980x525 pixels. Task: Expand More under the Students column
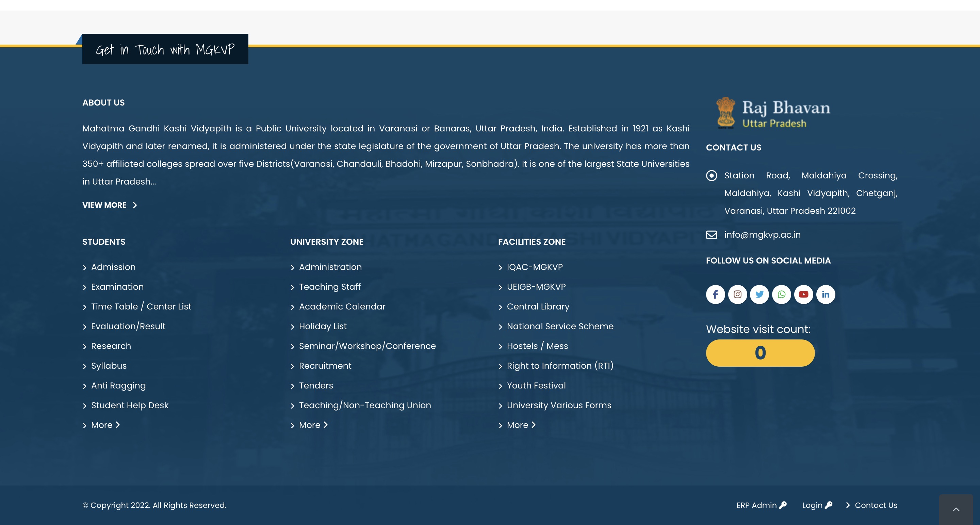coord(102,425)
